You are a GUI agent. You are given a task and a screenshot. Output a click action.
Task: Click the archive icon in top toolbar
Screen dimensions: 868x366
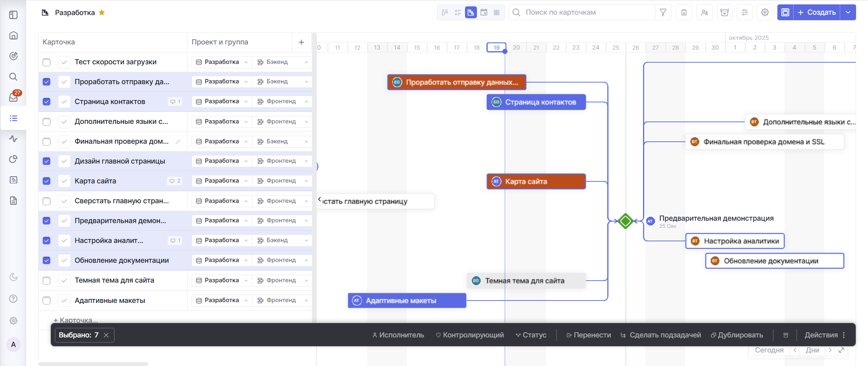pyautogui.click(x=725, y=12)
